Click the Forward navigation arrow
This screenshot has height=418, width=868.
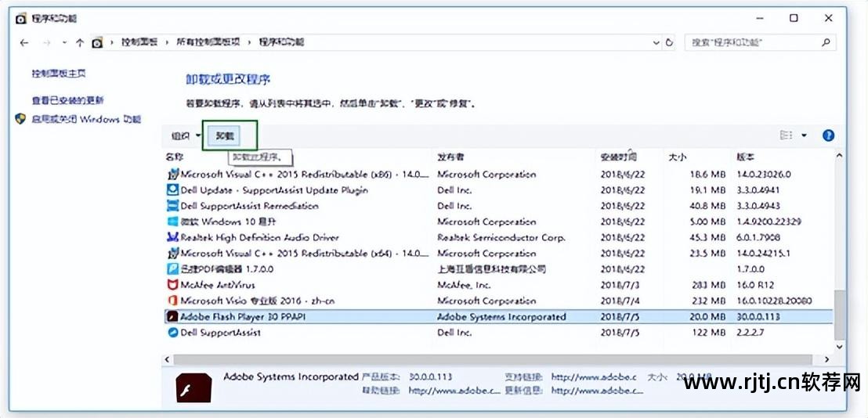(46, 42)
